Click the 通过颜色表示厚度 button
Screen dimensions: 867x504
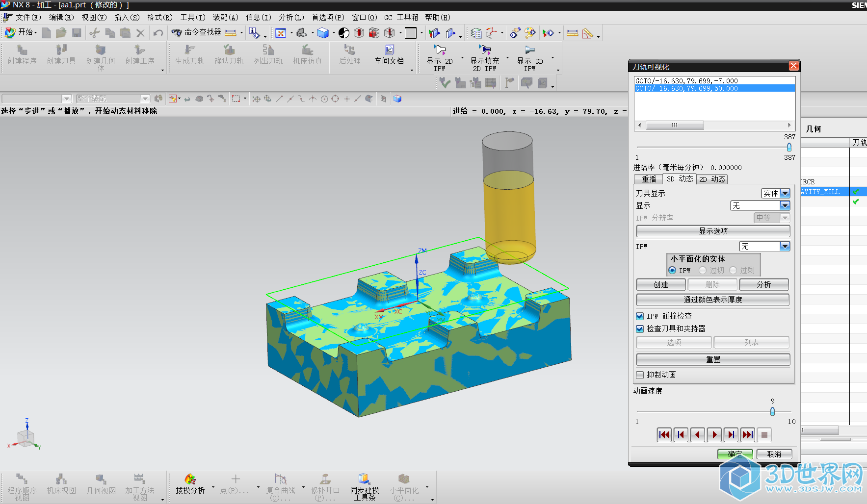[x=712, y=300]
